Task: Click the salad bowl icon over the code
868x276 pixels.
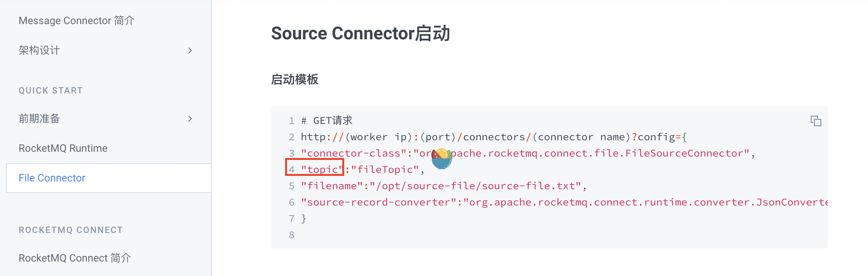Action: pyautogui.click(x=441, y=158)
